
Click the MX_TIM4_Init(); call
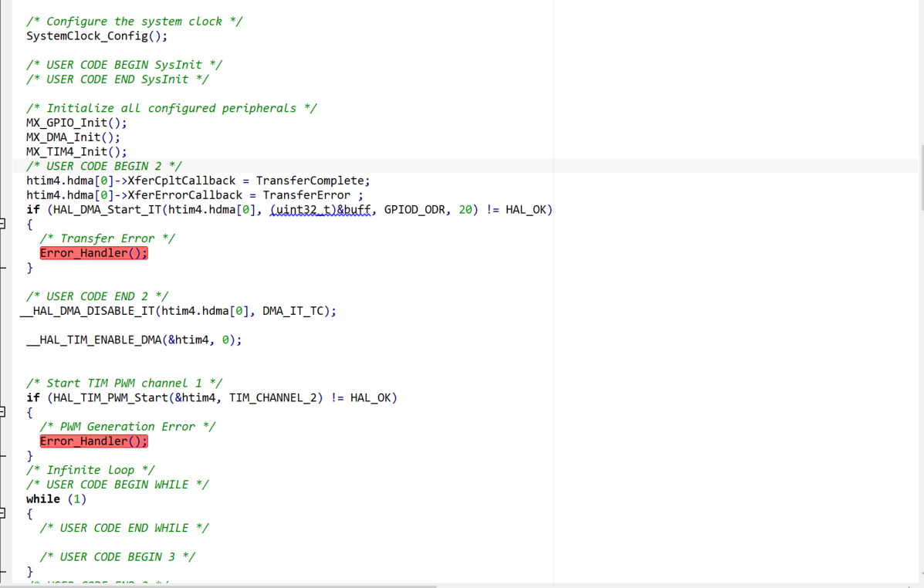point(76,151)
